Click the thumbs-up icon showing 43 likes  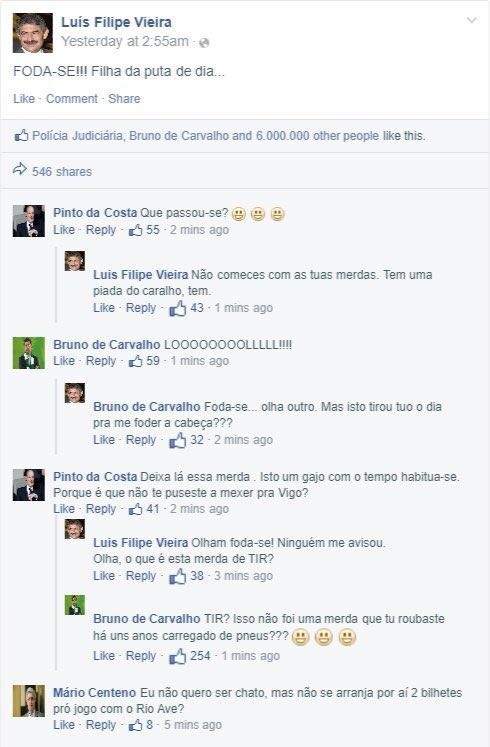tap(178, 308)
